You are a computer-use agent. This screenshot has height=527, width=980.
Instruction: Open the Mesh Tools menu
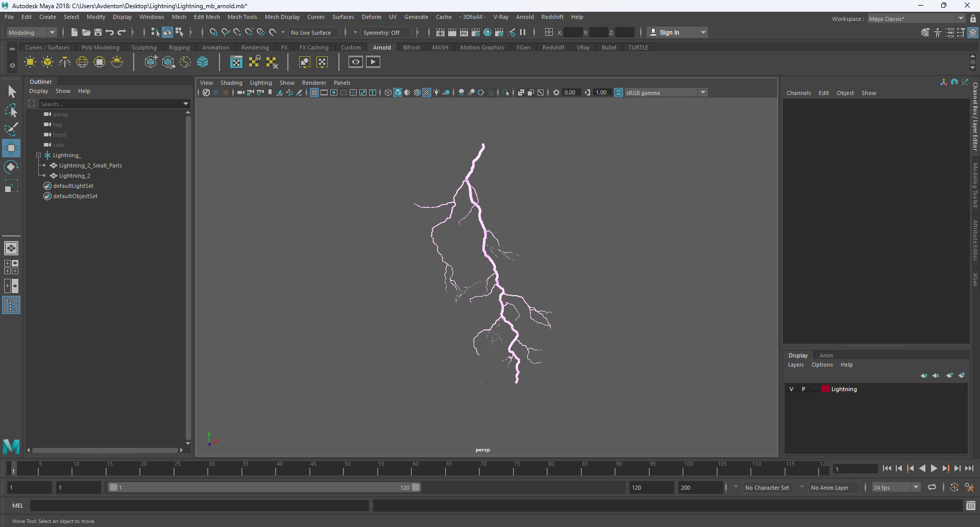point(242,17)
